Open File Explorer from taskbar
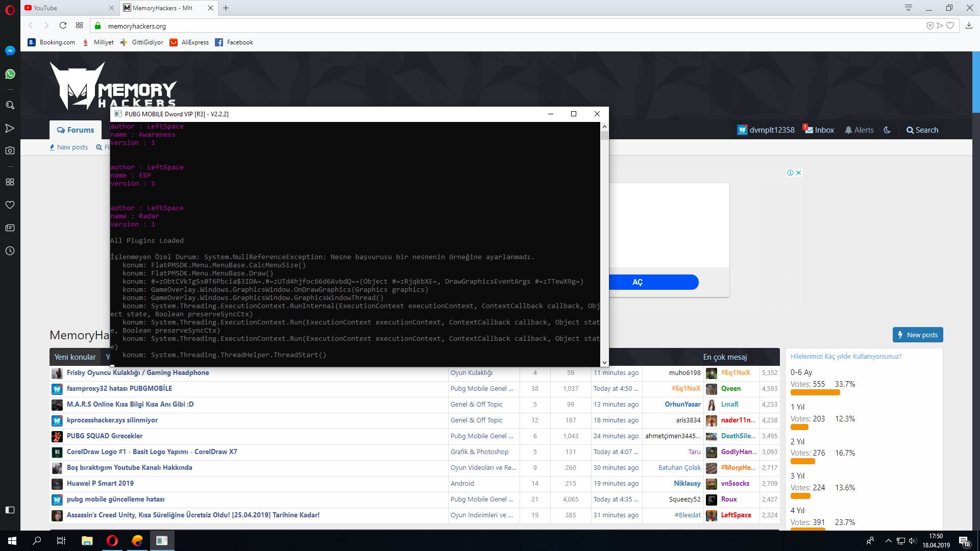The height and width of the screenshot is (551, 980). coord(87,541)
